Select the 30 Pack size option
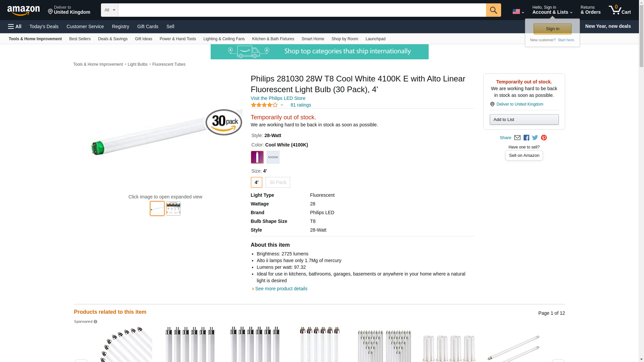 coord(278,182)
